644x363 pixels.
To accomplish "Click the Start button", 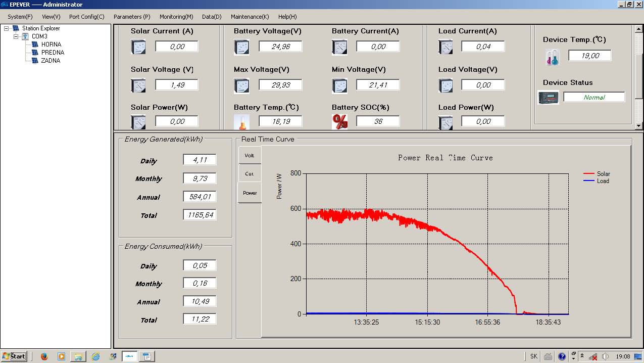I will coord(14,356).
